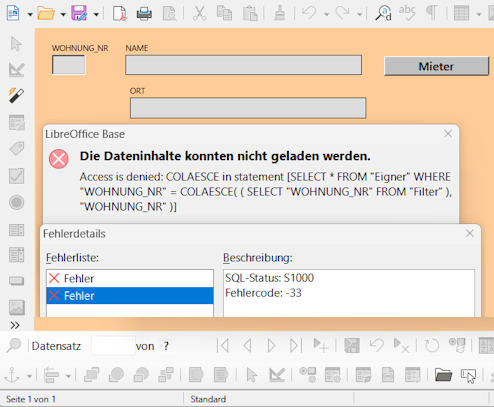Viewport: 494px width, 407px height.
Task: Click the Form control properties sidebar icon
Action: pos(17,122)
